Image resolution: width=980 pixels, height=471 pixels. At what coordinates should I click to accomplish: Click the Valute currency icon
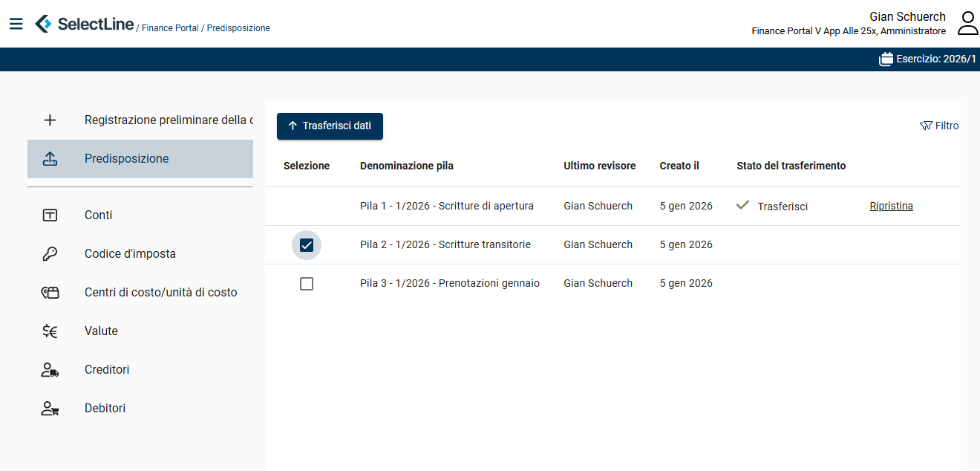[50, 331]
